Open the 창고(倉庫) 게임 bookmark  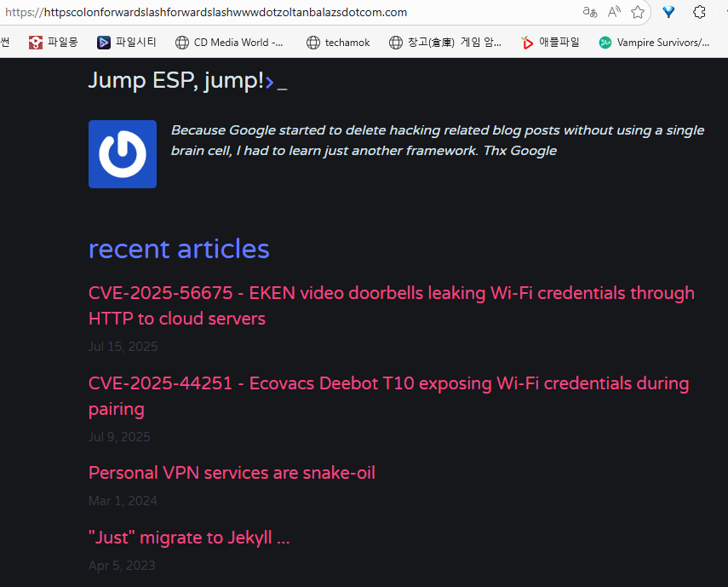pyautogui.click(x=445, y=42)
